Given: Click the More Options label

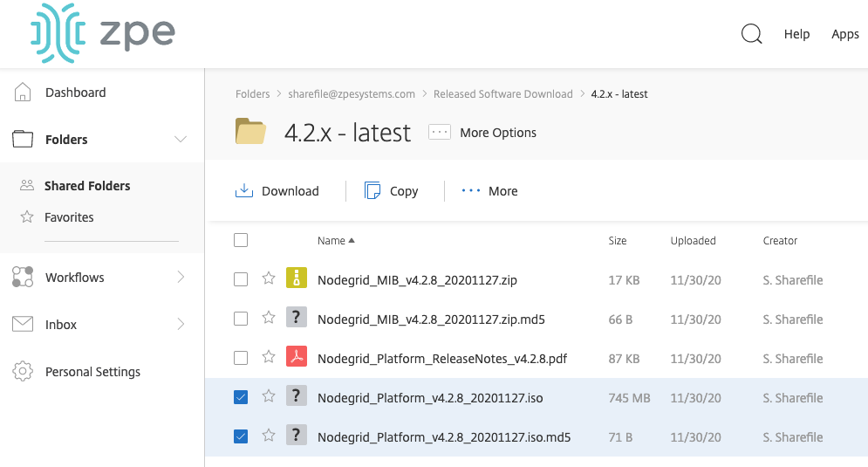Looking at the screenshot, I should (497, 133).
